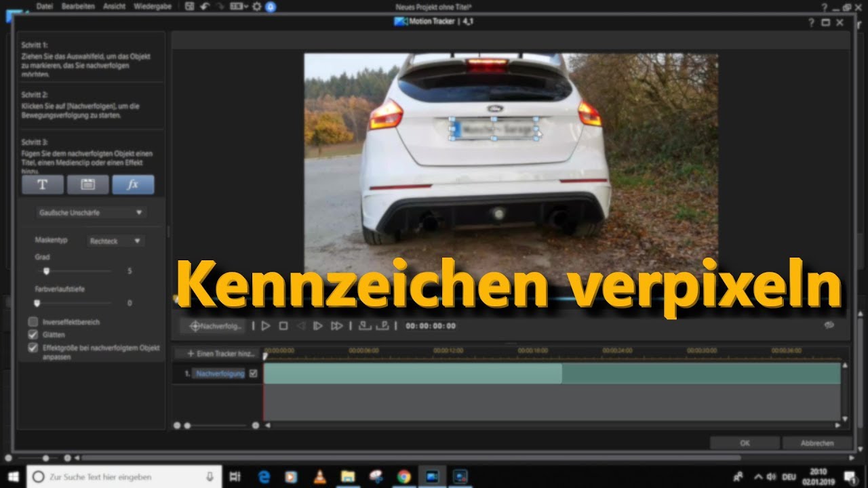Open the Datei menu
The height and width of the screenshot is (488, 868).
(44, 6)
